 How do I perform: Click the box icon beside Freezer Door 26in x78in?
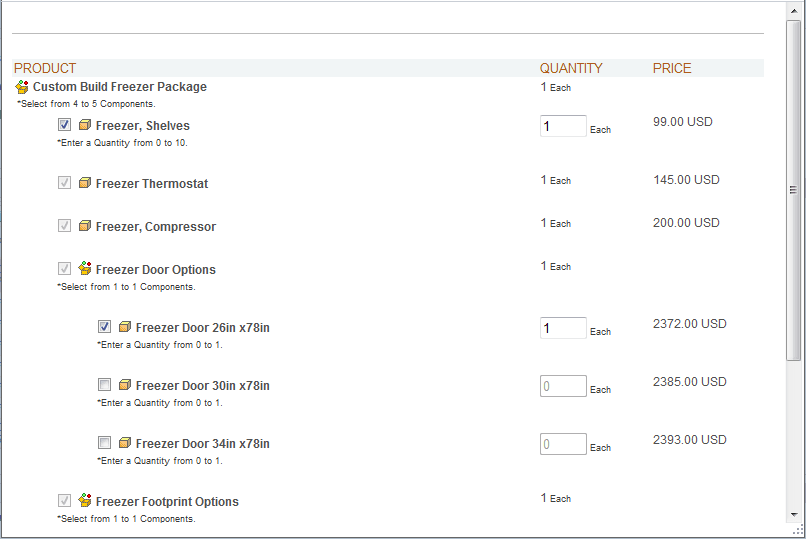(125, 327)
